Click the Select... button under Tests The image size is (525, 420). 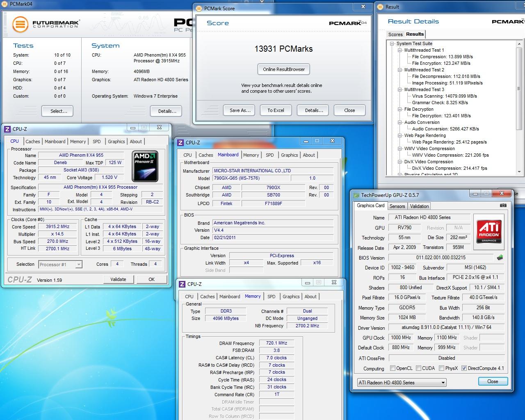coord(57,111)
